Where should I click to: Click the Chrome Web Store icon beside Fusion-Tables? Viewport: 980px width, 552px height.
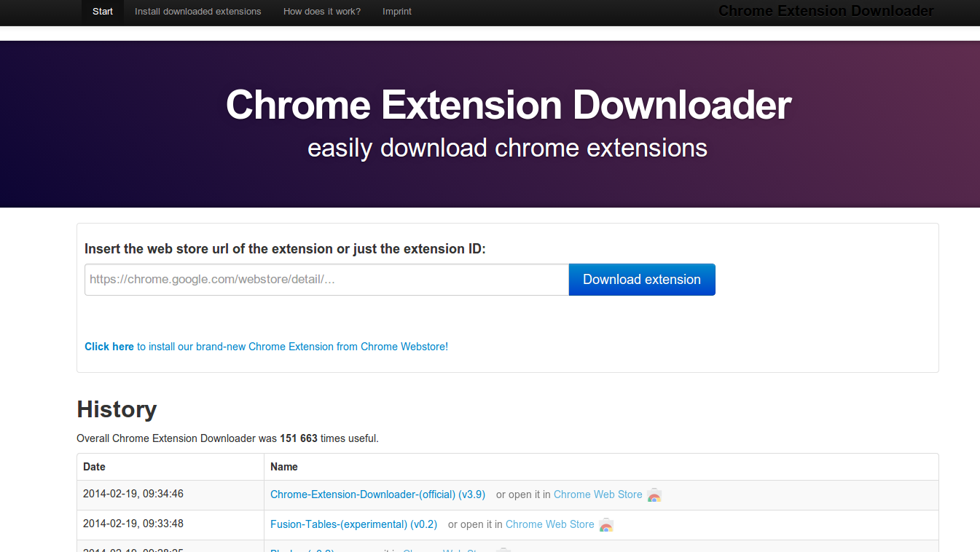click(606, 525)
